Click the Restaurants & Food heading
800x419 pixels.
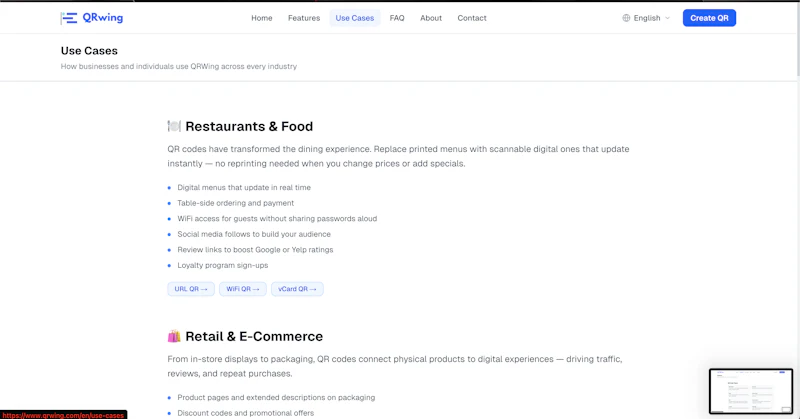click(249, 126)
